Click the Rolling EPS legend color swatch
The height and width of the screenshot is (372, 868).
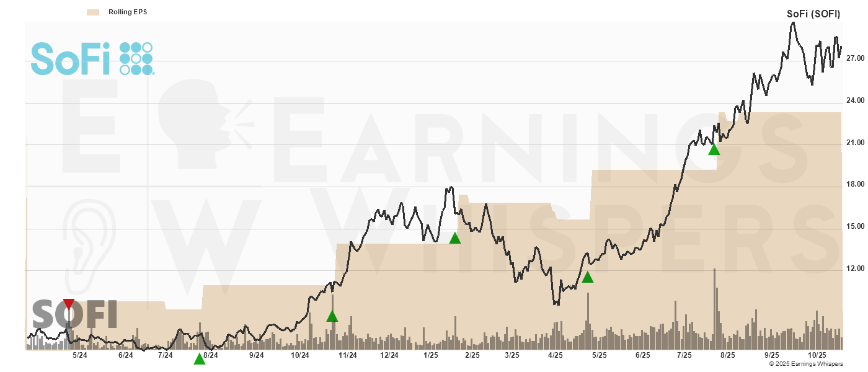pyautogui.click(x=93, y=12)
